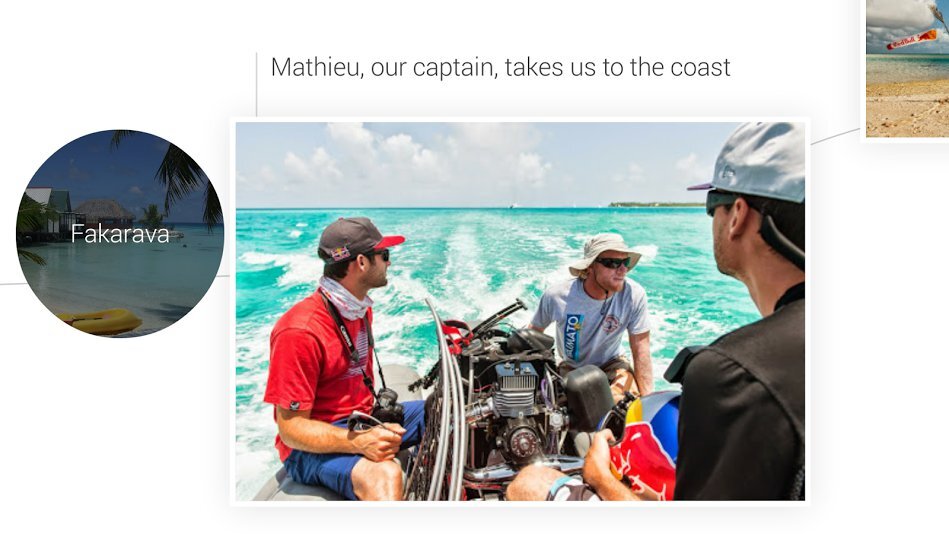949x534 pixels.
Task: Click the Red Bull helmet in foreground
Action: (x=646, y=442)
